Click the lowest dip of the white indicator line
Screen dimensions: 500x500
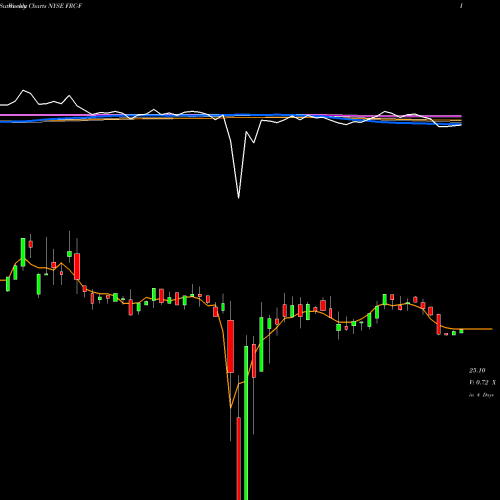[x=238, y=197]
